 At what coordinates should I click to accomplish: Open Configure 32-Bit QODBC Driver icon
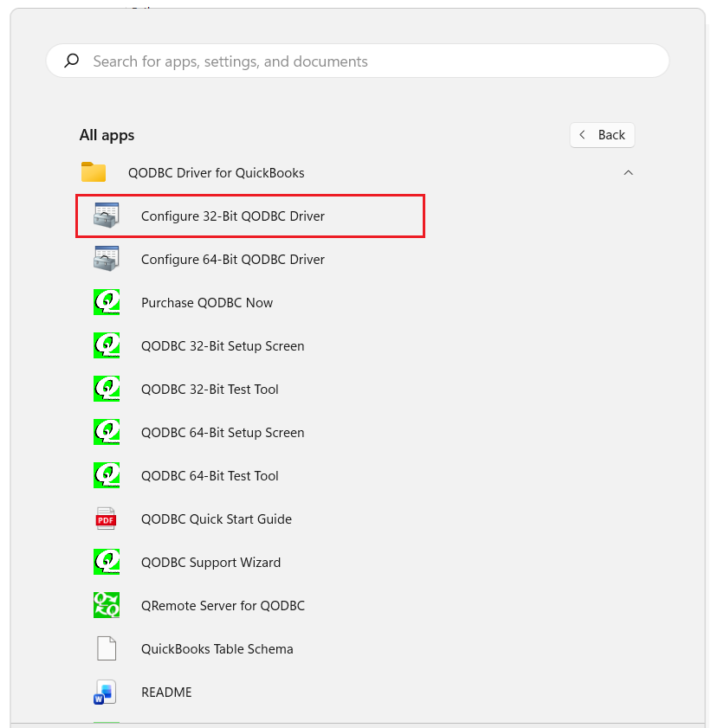coord(106,216)
